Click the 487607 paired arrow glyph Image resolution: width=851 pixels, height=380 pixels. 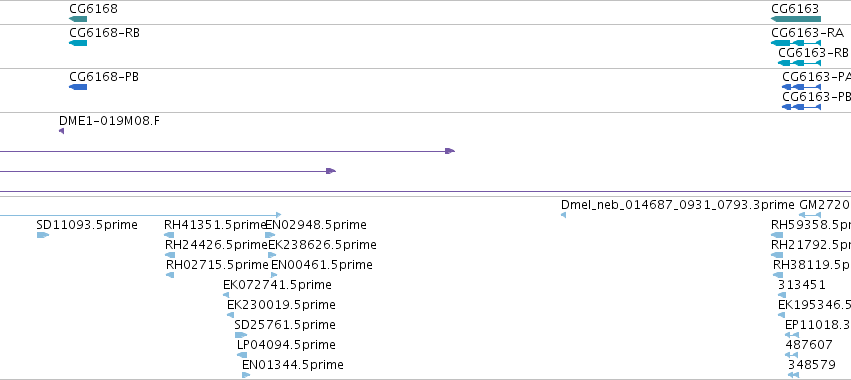coord(792,355)
